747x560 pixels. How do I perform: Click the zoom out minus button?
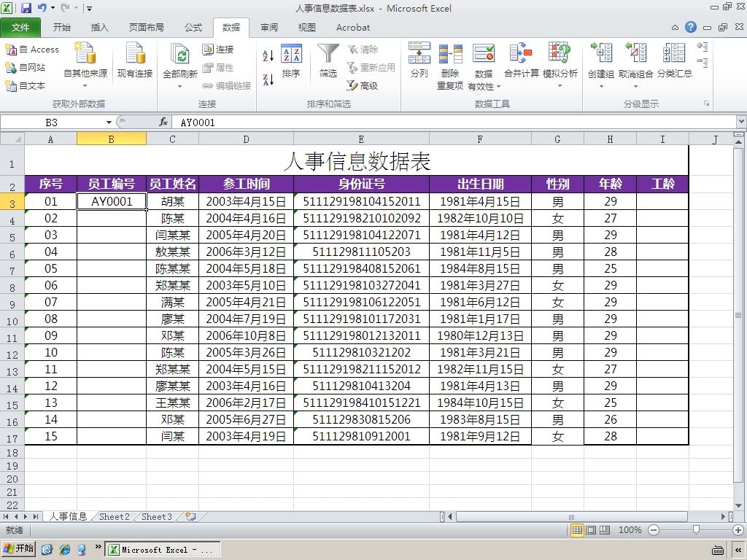click(x=654, y=530)
